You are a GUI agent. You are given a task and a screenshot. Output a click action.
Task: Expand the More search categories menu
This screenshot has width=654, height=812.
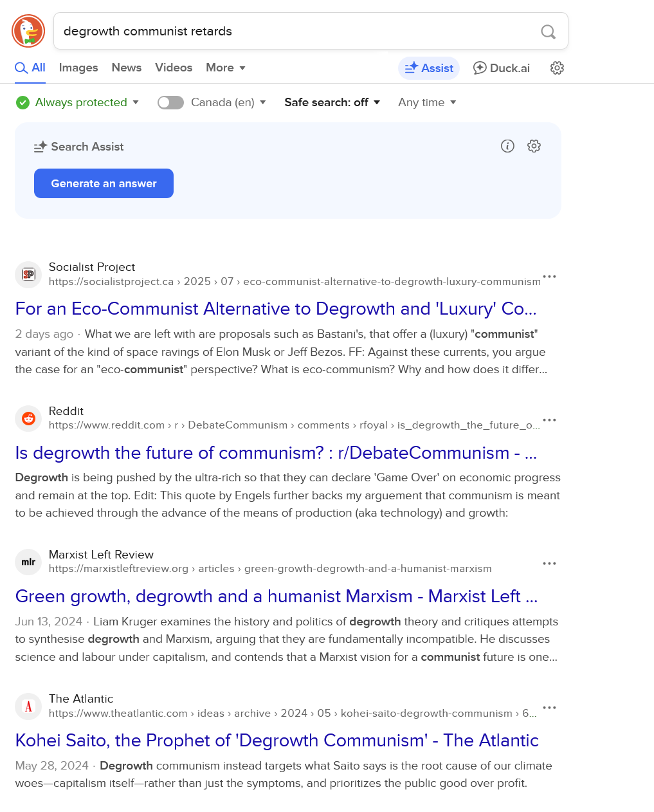point(226,68)
